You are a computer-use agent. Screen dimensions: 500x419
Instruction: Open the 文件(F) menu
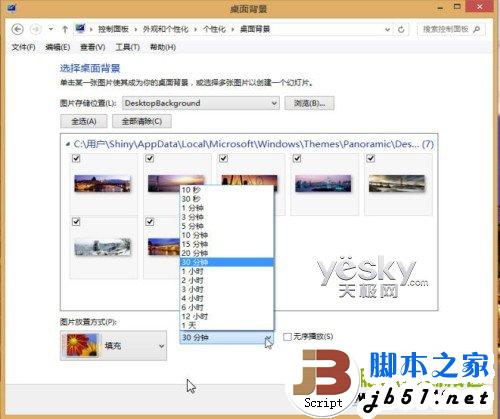23,47
